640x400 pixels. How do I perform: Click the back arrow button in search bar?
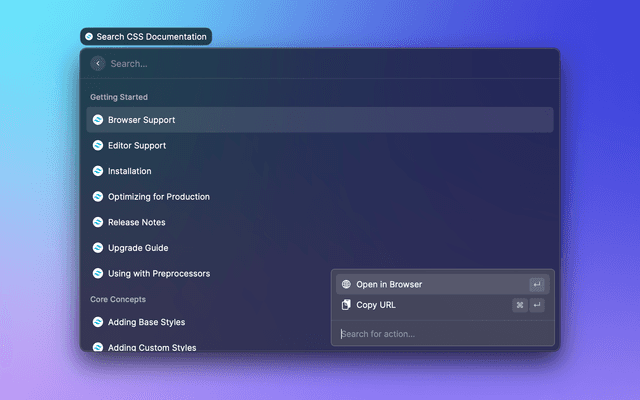(x=98, y=63)
